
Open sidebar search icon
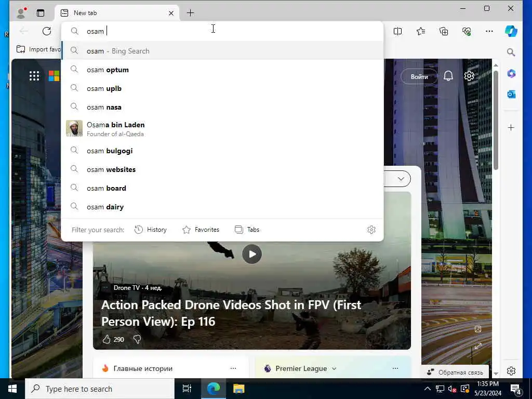[511, 52]
